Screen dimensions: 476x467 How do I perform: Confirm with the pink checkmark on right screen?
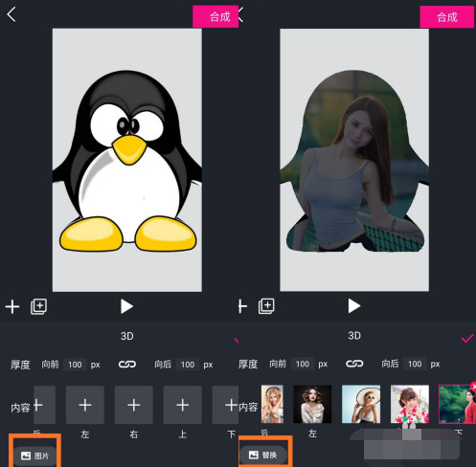pyautogui.click(x=467, y=339)
